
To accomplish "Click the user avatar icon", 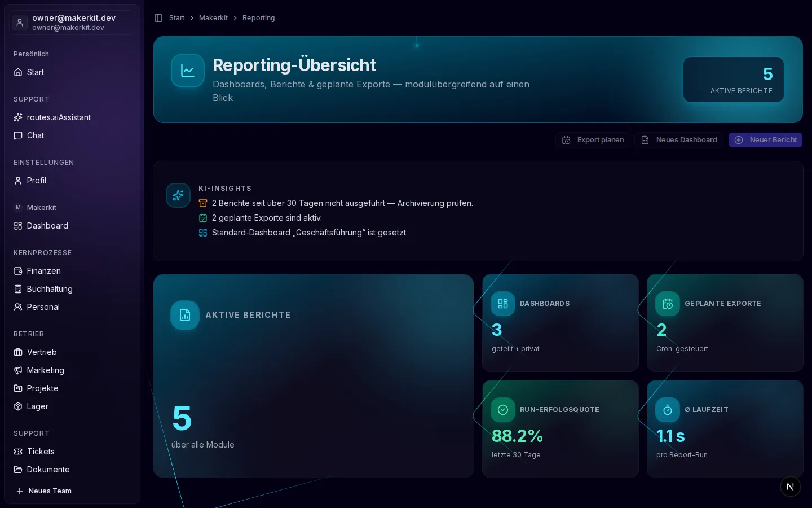I will point(20,23).
